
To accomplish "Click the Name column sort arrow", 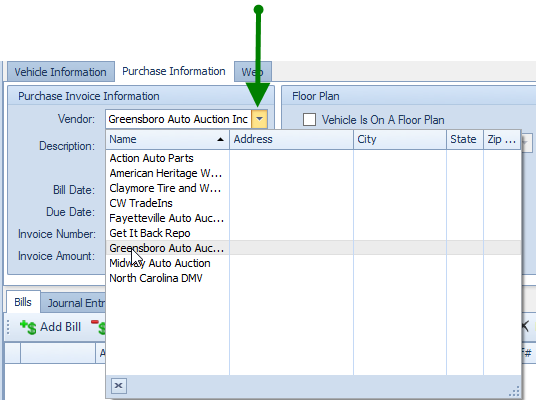I will 220,139.
